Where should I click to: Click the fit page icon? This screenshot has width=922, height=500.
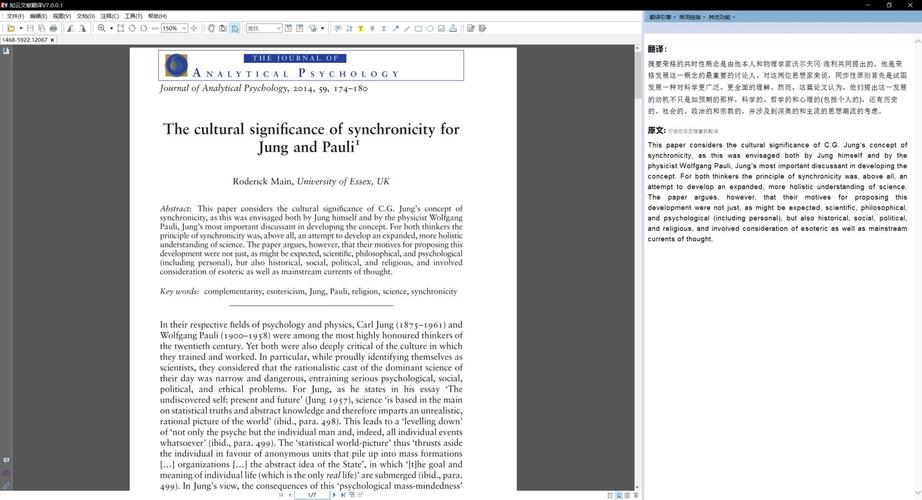121,28
